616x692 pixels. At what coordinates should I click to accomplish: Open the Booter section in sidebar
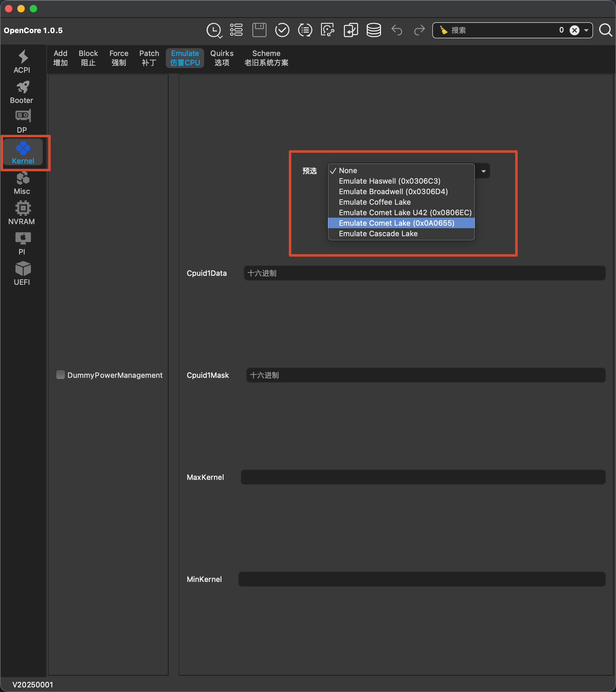[22, 92]
